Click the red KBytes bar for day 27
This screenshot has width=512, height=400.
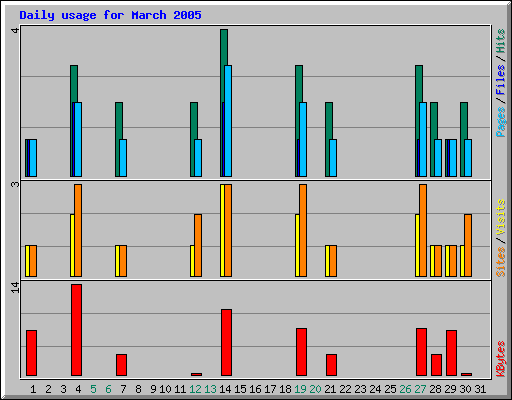coord(421,352)
